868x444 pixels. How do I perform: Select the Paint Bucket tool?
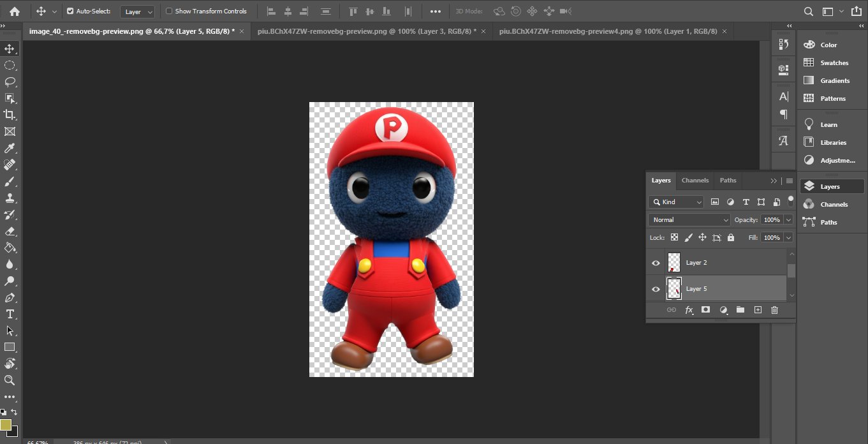(x=10, y=248)
